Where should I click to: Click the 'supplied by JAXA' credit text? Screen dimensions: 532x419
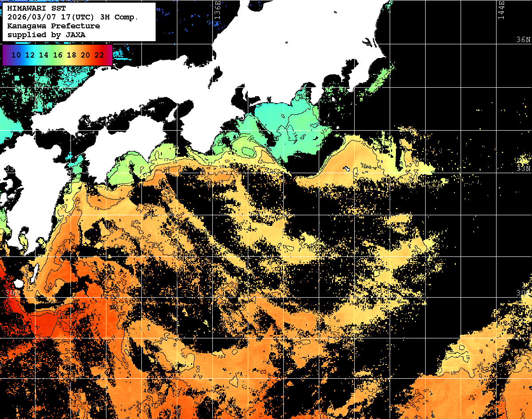click(x=46, y=35)
